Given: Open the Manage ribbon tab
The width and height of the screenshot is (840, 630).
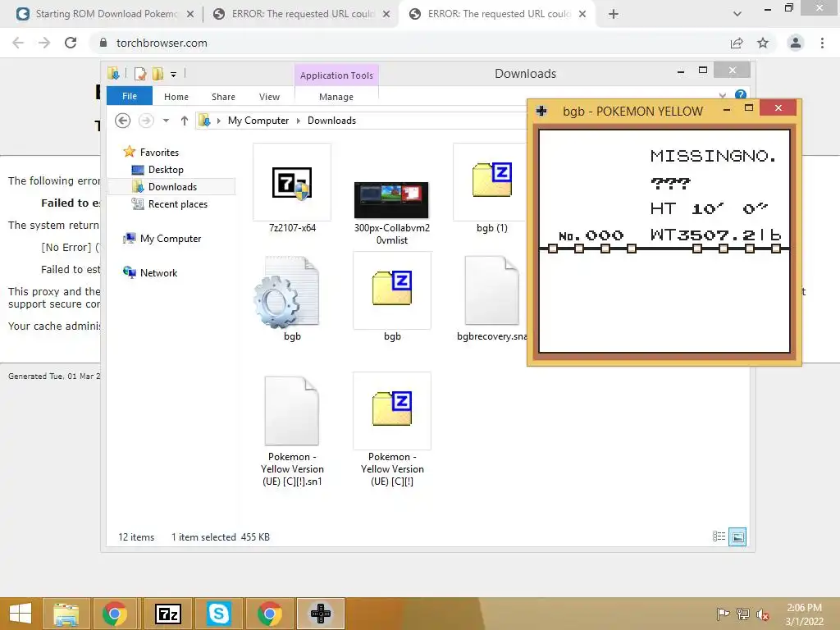Looking at the screenshot, I should coord(336,97).
